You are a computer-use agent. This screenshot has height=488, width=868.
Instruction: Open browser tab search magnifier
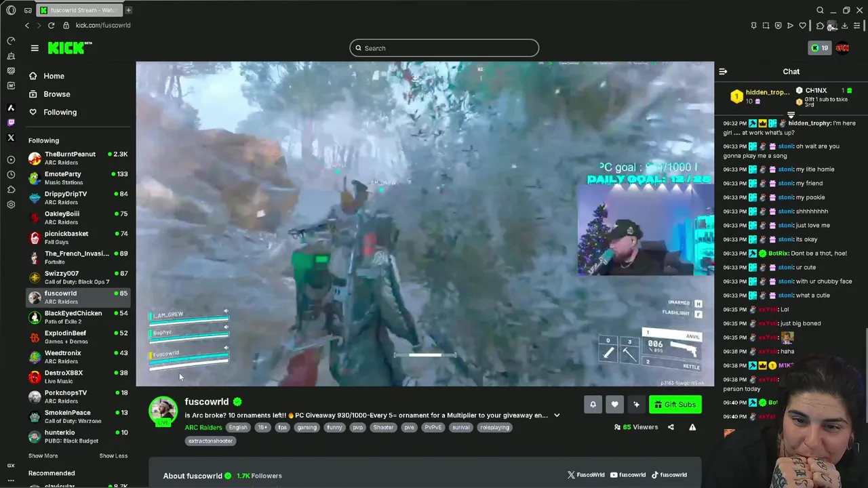(x=820, y=10)
